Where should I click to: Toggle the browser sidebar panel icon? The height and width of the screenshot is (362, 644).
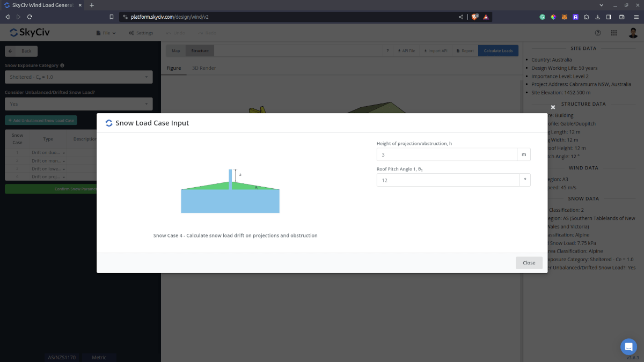tap(609, 17)
